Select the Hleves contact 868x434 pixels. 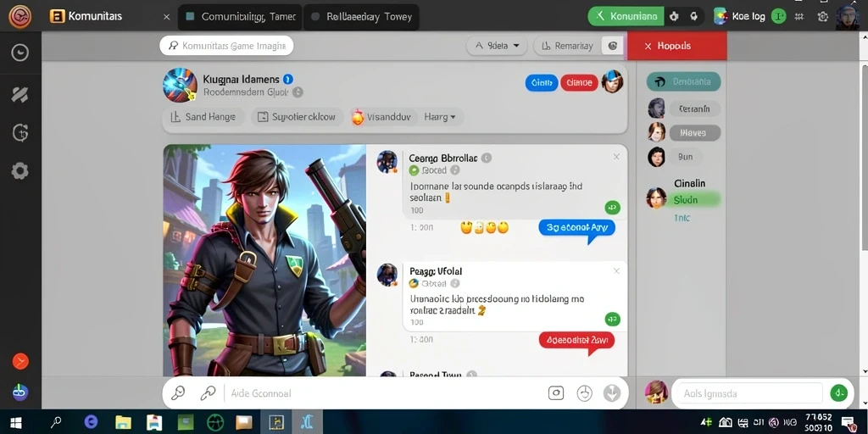point(695,133)
